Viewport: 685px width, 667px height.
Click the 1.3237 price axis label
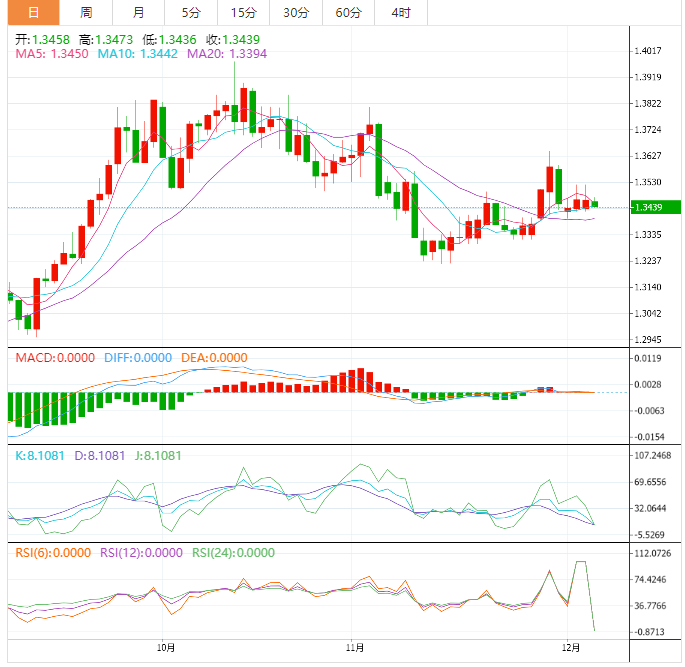click(648, 261)
